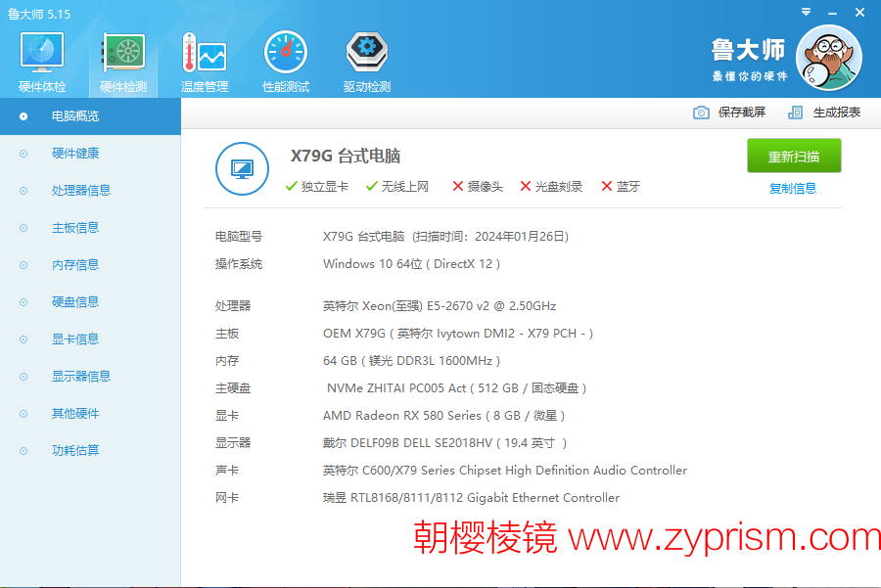The width and height of the screenshot is (881, 588).
Task: Open the title bar dropdown menu arrow
Action: [x=805, y=13]
